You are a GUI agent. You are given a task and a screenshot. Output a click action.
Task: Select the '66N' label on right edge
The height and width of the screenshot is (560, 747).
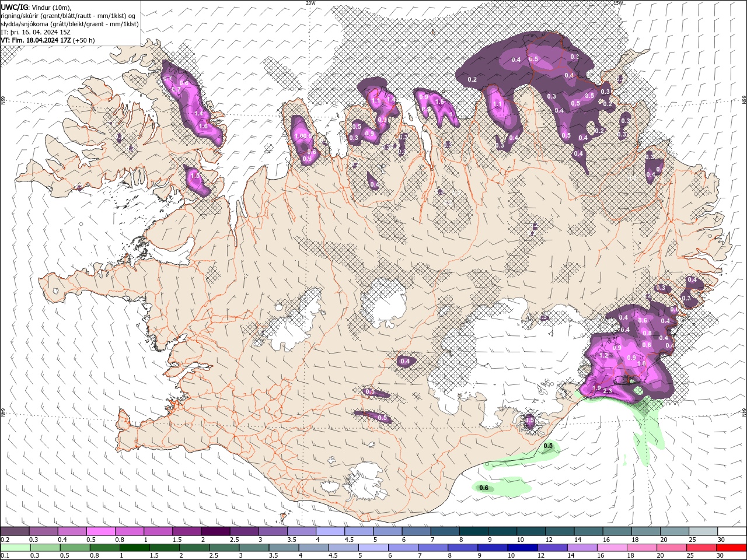point(744,101)
